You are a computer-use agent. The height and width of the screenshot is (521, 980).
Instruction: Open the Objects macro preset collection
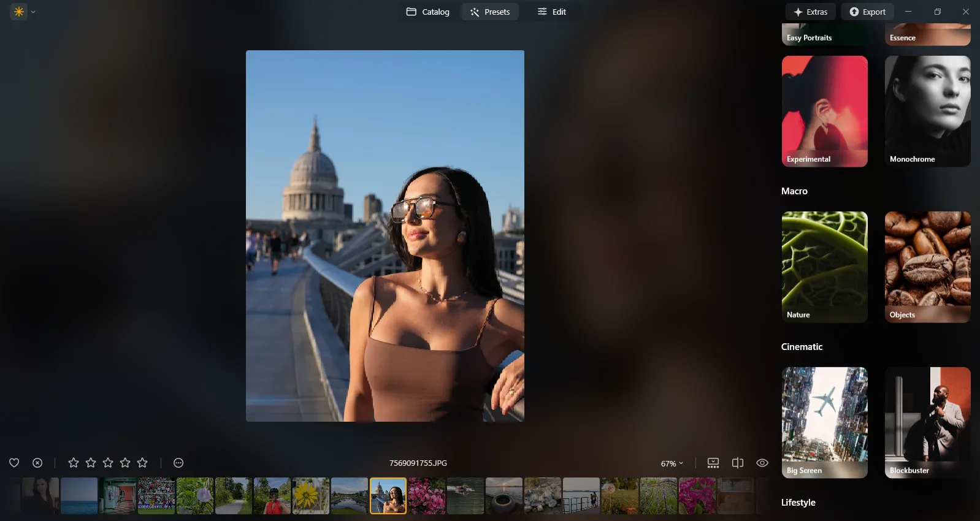pyautogui.click(x=928, y=267)
